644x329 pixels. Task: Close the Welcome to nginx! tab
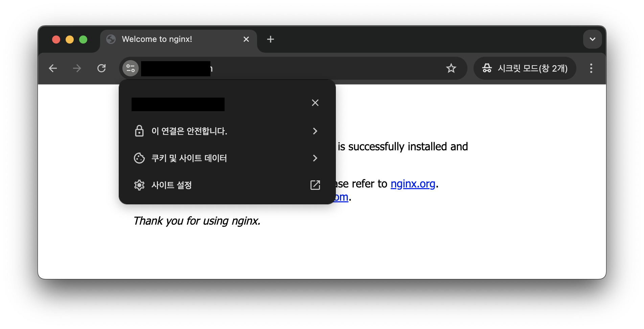(246, 39)
